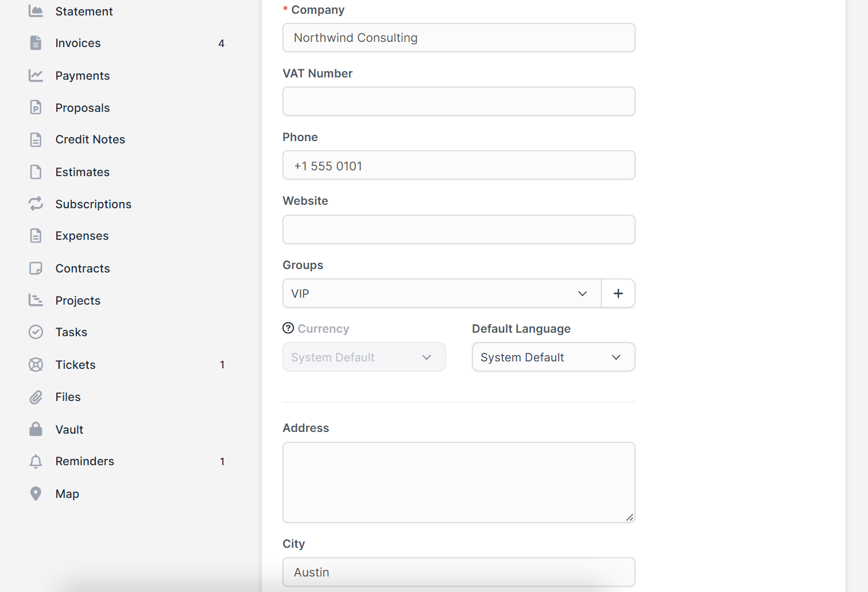Screen dimensions: 868x592
Task: Open the Default Language dropdown
Action: [553, 357]
